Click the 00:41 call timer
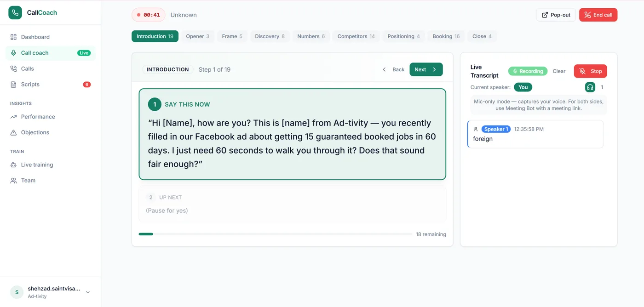The height and width of the screenshot is (307, 644). click(148, 15)
